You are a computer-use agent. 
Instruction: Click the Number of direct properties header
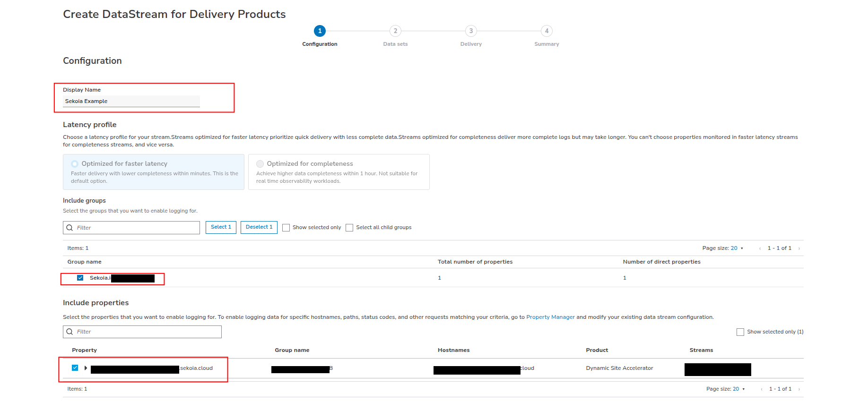662,262
